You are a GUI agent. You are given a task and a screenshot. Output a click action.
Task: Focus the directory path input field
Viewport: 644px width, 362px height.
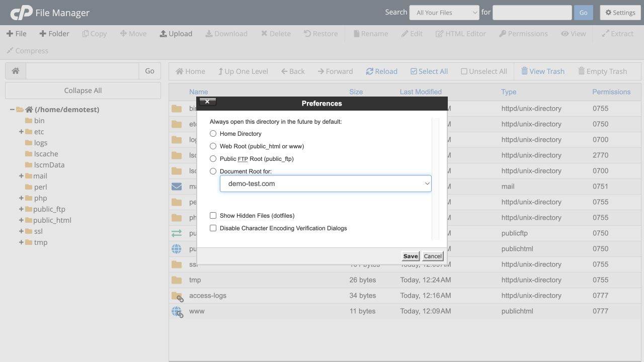82,71
